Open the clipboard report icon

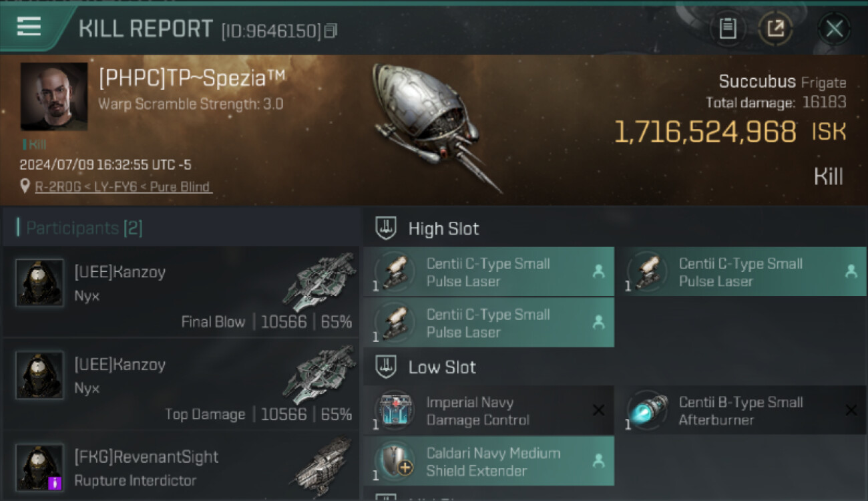click(x=728, y=29)
